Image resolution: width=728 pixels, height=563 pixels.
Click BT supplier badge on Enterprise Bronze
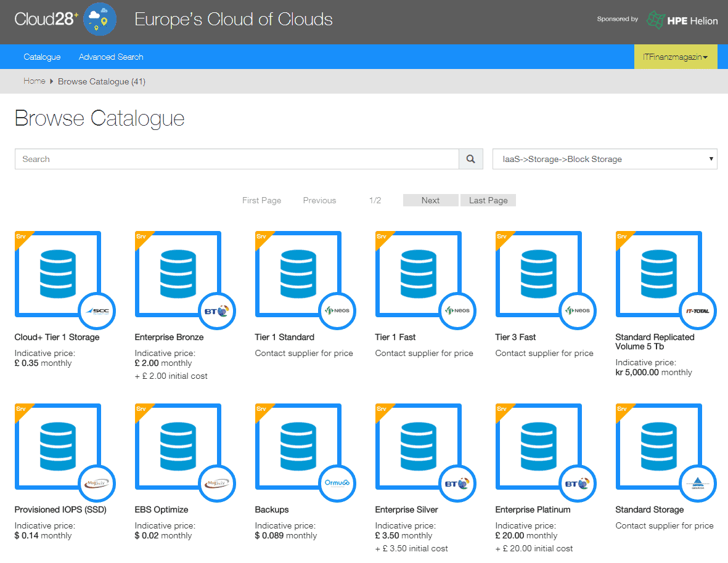[217, 310]
